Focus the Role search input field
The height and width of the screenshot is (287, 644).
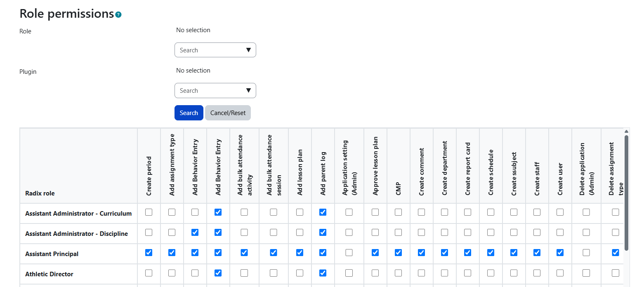click(215, 50)
